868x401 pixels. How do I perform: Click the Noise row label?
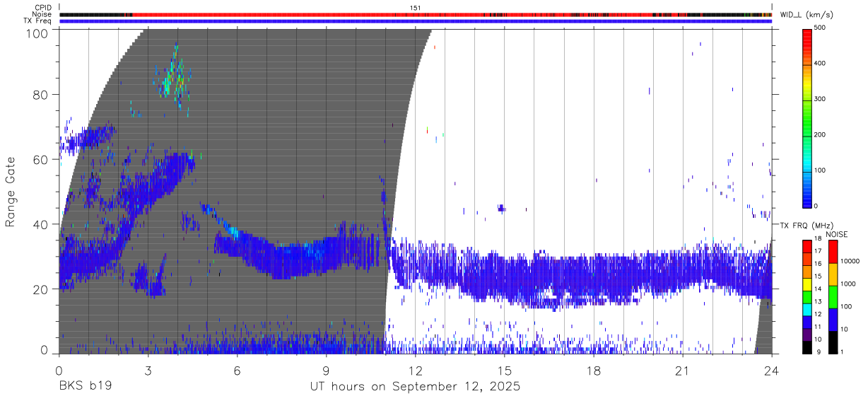point(42,14)
